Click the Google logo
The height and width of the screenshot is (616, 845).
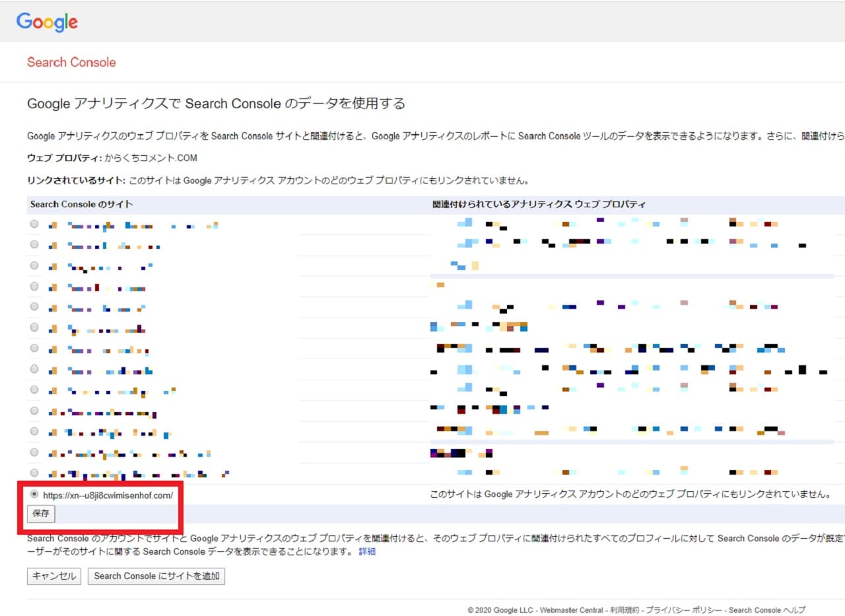47,22
